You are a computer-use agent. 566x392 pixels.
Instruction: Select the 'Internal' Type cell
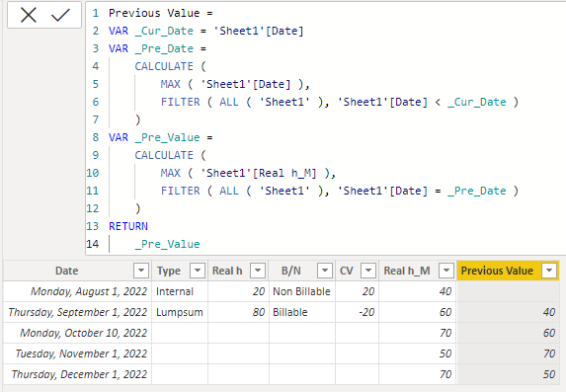(180, 291)
